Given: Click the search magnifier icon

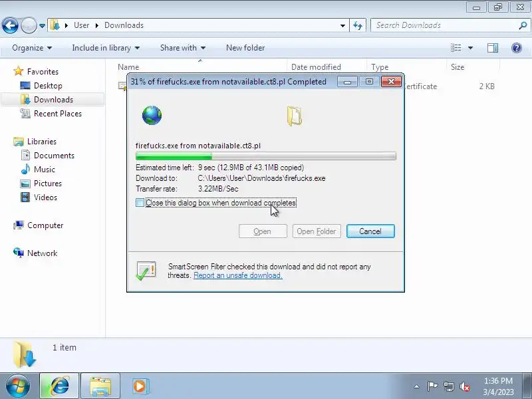Looking at the screenshot, I should (x=523, y=25).
